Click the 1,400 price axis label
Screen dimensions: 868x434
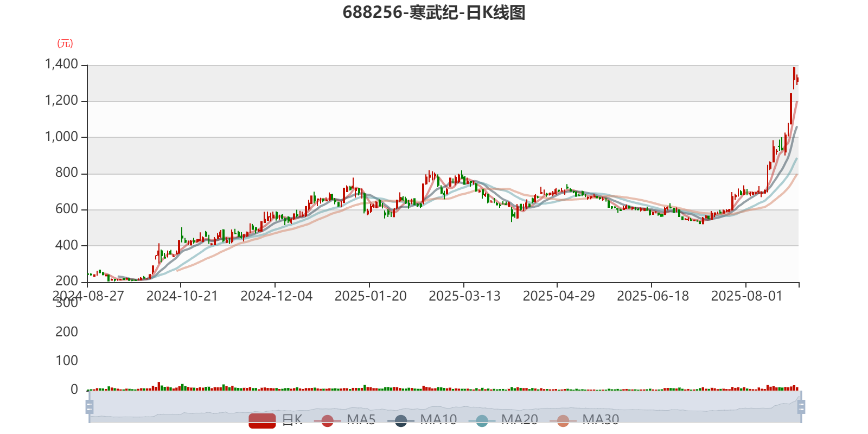click(x=61, y=65)
